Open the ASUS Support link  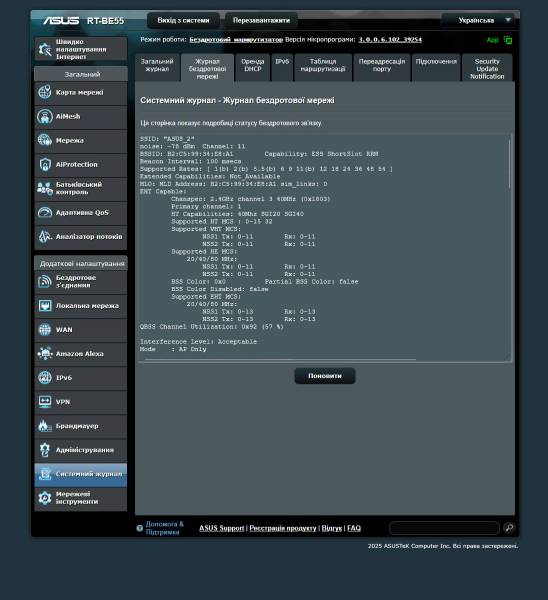(222, 528)
